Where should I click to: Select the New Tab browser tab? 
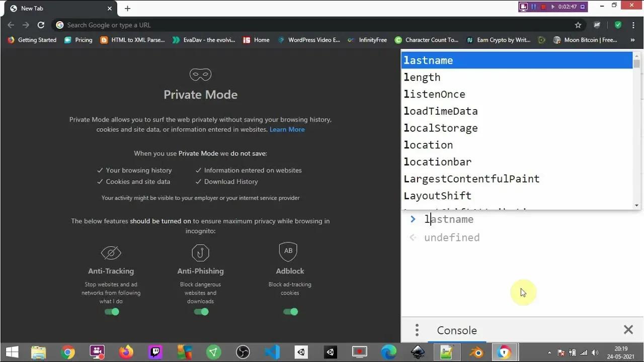pyautogui.click(x=59, y=9)
